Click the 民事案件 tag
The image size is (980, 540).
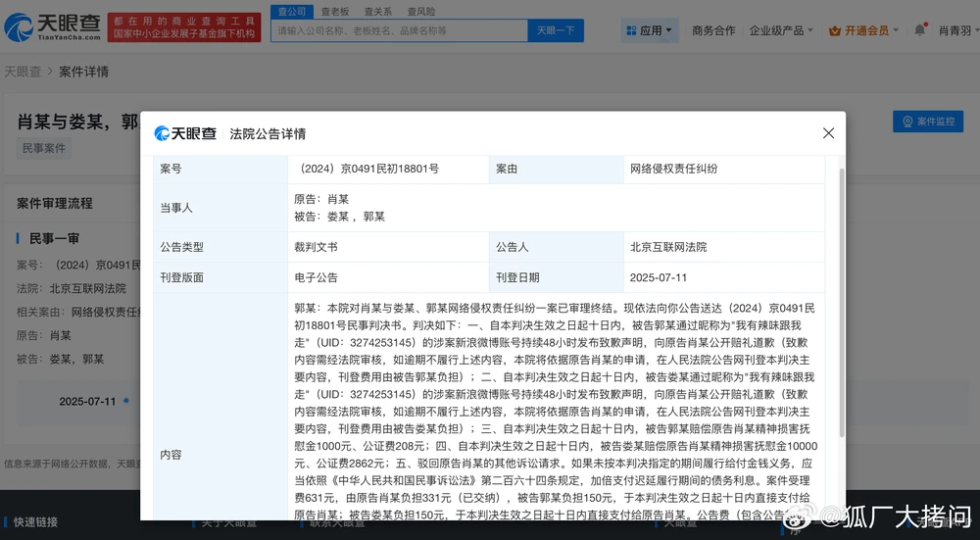point(44,148)
